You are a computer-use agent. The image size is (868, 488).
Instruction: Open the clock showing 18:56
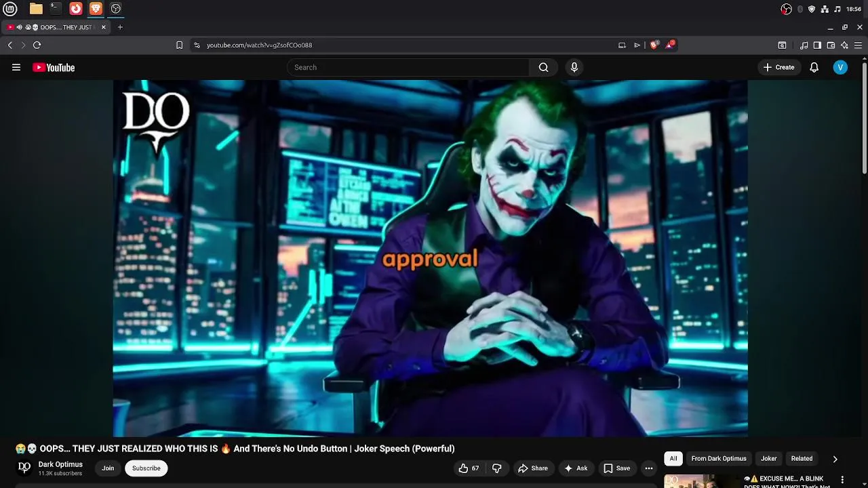854,9
